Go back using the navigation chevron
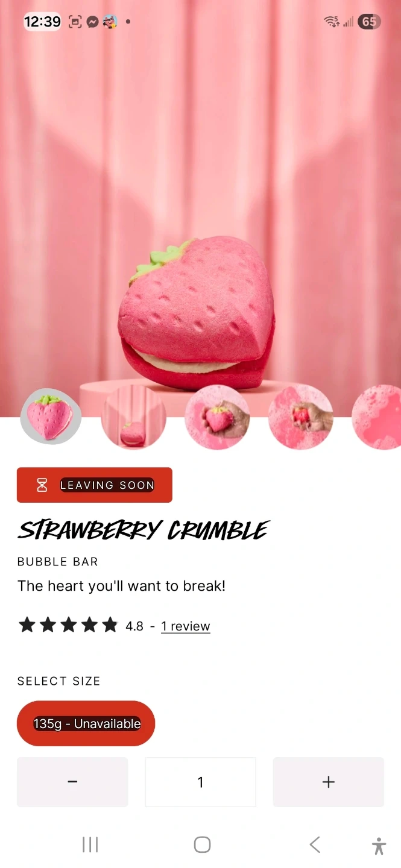This screenshot has width=401, height=868. (x=314, y=844)
